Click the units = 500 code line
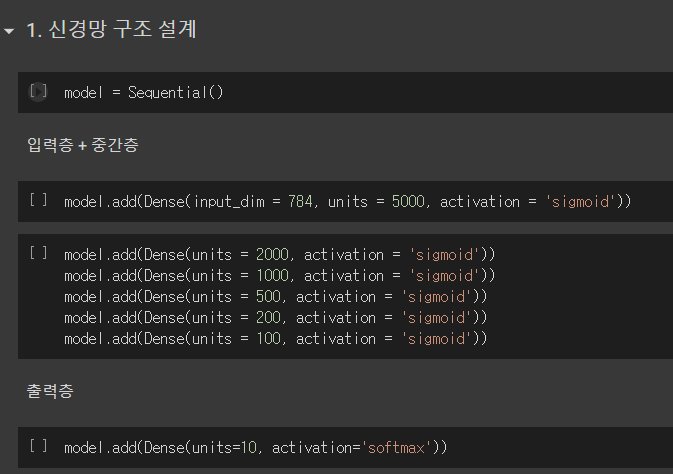Image resolution: width=673 pixels, height=474 pixels. coord(276,297)
